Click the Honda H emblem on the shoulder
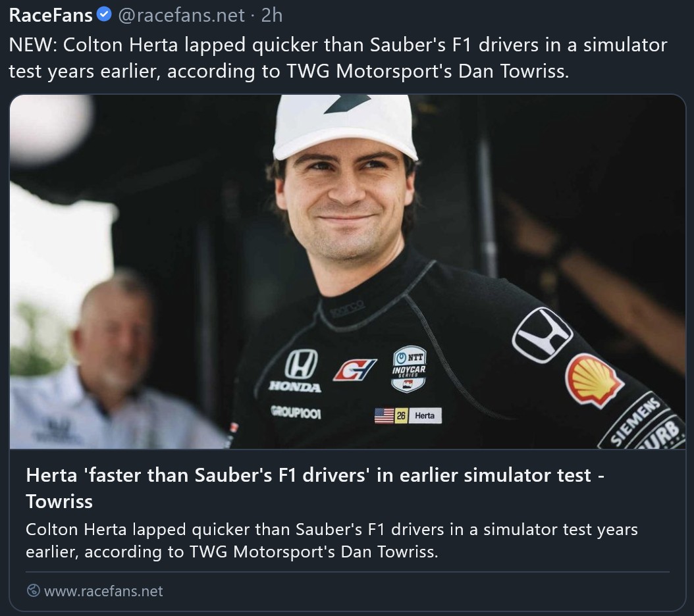The width and height of the screenshot is (694, 616). (543, 334)
